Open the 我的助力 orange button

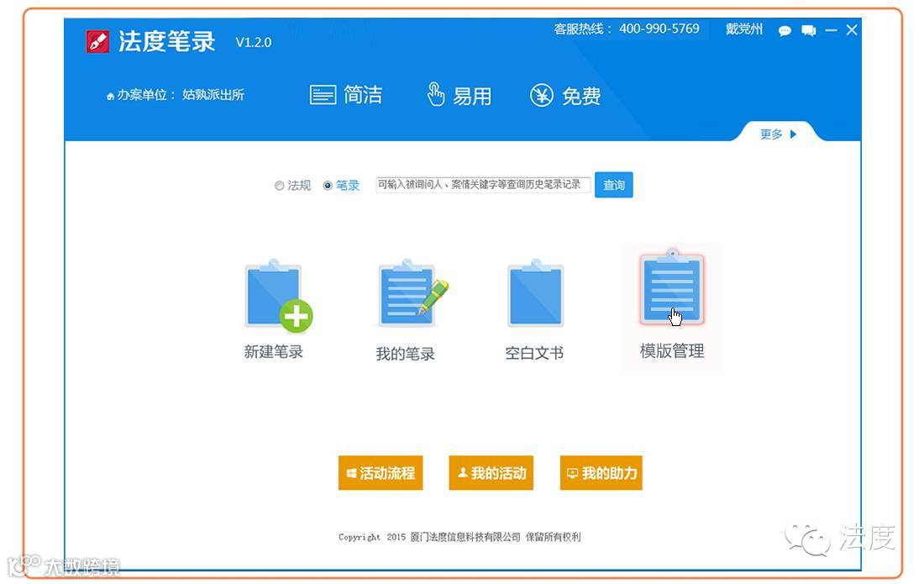coord(601,472)
